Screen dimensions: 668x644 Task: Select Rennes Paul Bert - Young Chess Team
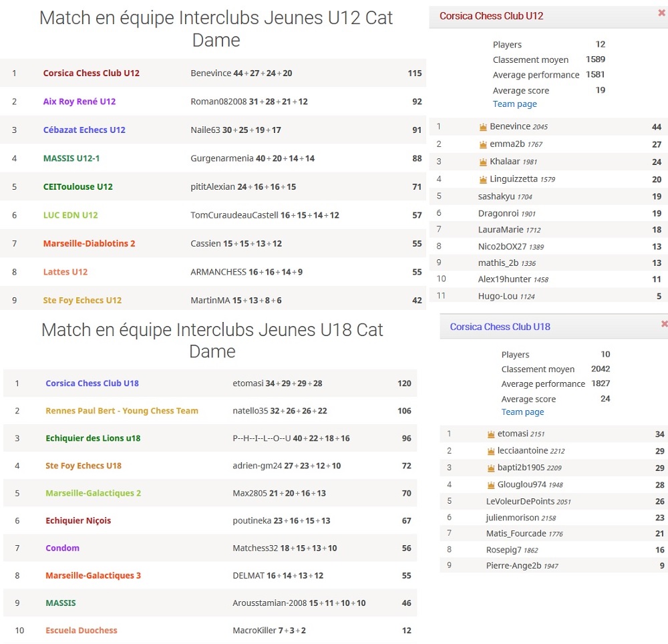(x=122, y=411)
